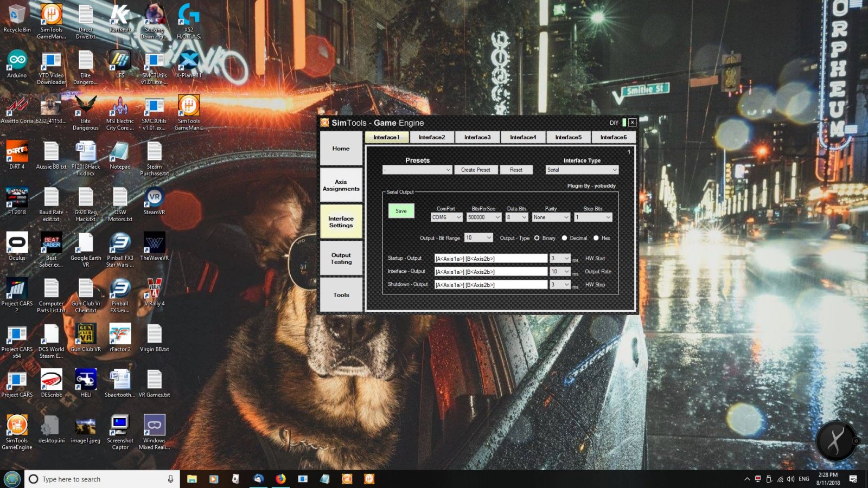The image size is (868, 488).
Task: Choose the Hex output type radio button
Action: click(x=596, y=238)
